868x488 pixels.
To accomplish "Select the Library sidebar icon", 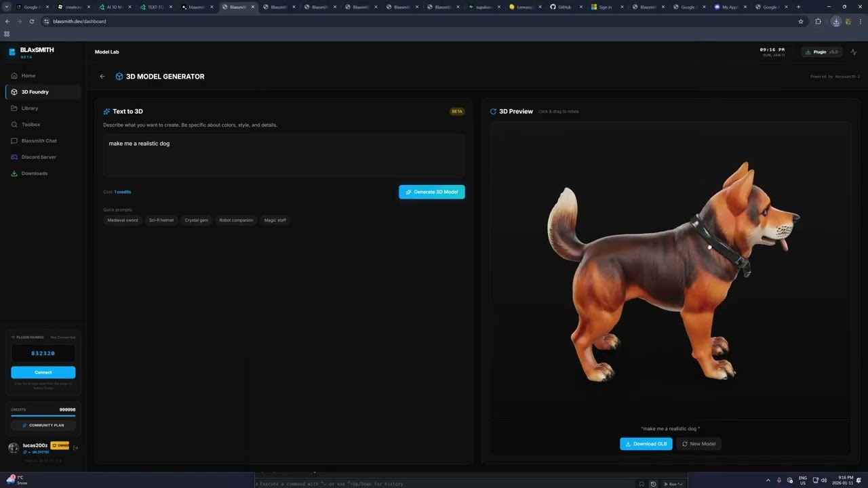I will [15, 108].
